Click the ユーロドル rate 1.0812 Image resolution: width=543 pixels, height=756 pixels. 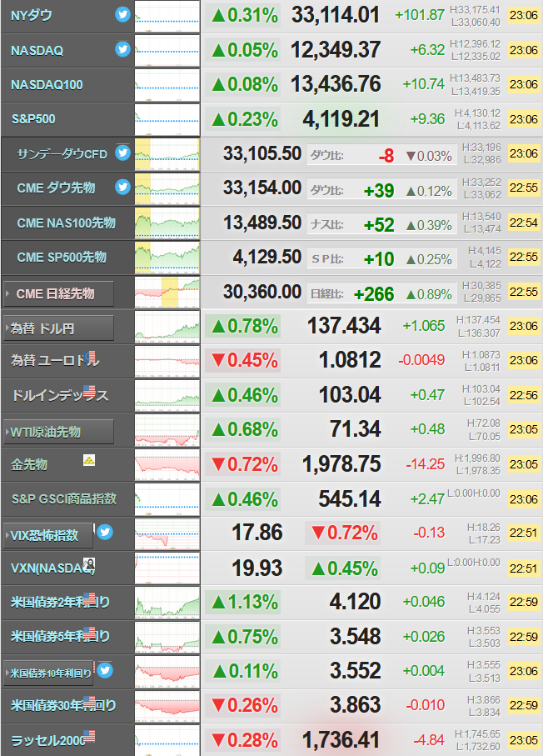click(x=350, y=360)
